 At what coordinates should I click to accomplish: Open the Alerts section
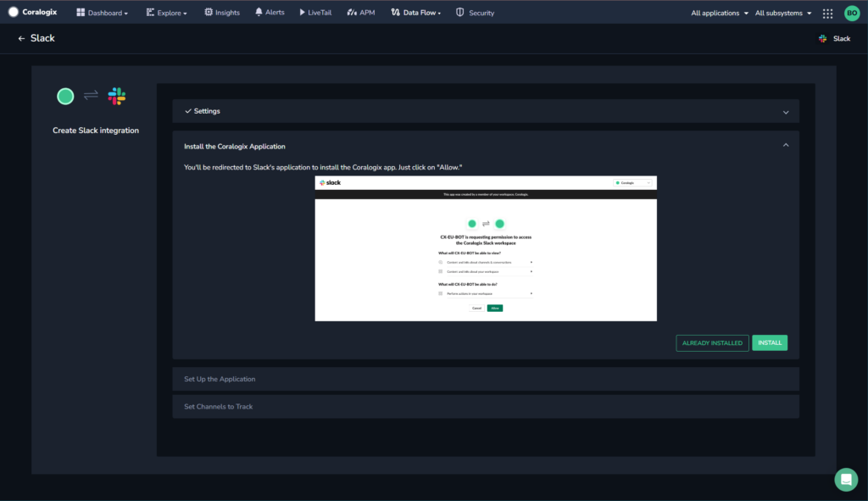point(270,12)
